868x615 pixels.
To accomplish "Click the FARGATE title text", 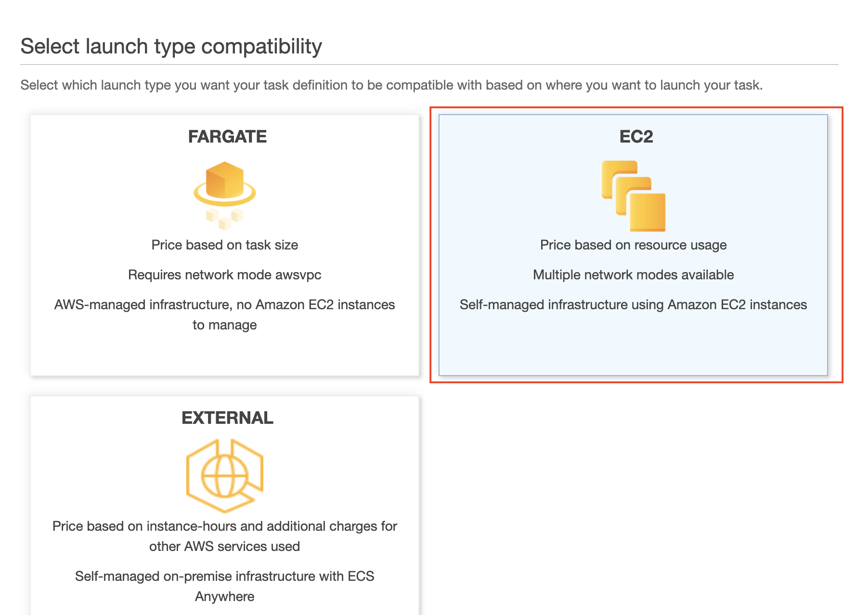I will pos(227,137).
